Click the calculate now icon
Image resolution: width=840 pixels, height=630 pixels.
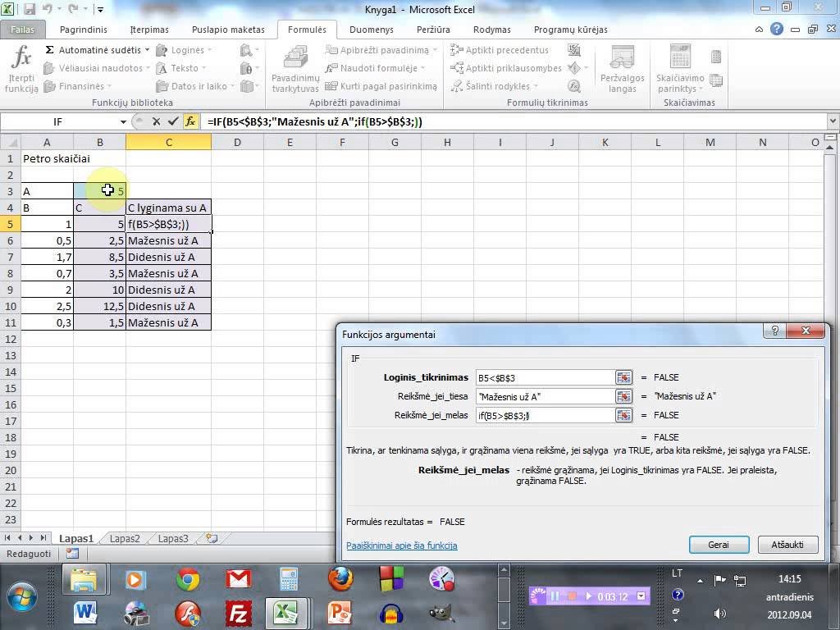716,56
